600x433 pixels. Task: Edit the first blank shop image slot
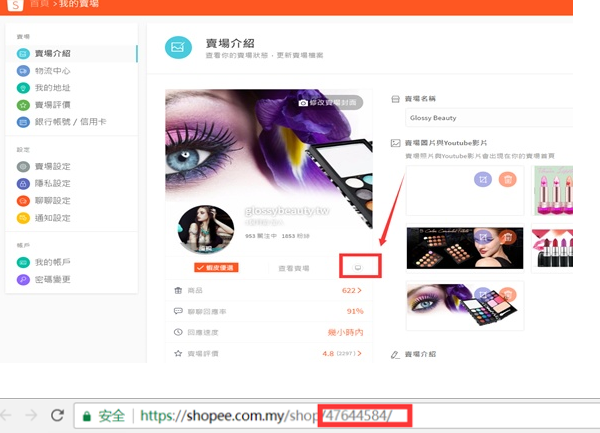point(483,179)
